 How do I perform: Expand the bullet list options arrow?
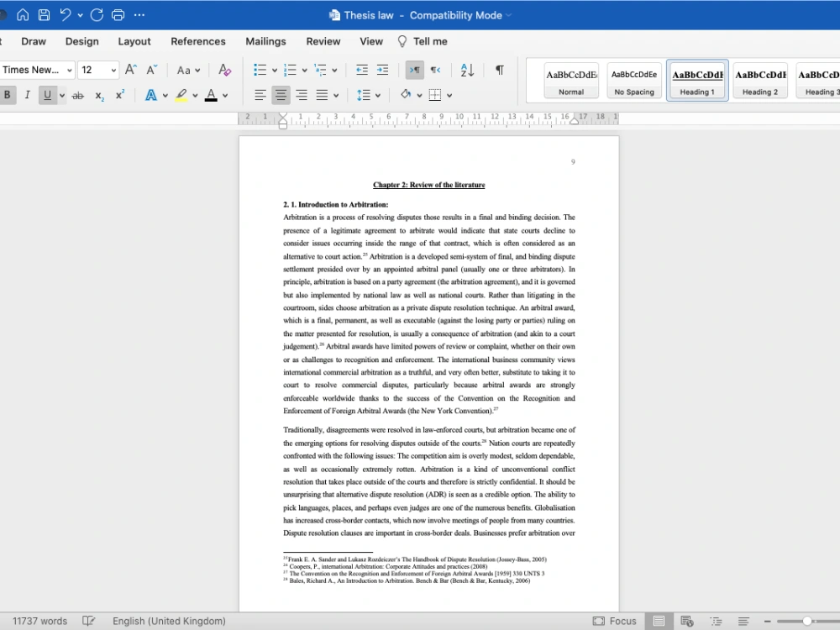275,71
